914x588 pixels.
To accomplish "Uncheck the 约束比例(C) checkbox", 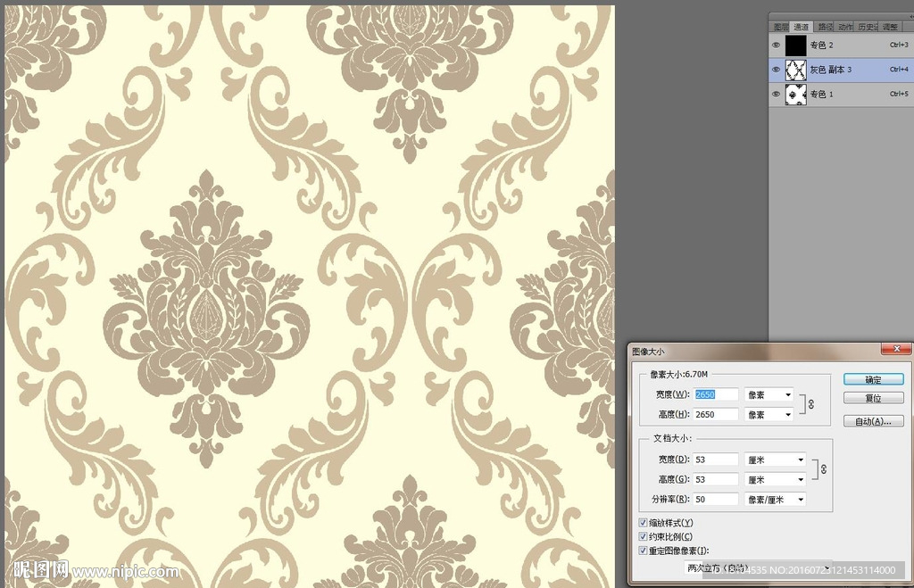I will [x=643, y=536].
